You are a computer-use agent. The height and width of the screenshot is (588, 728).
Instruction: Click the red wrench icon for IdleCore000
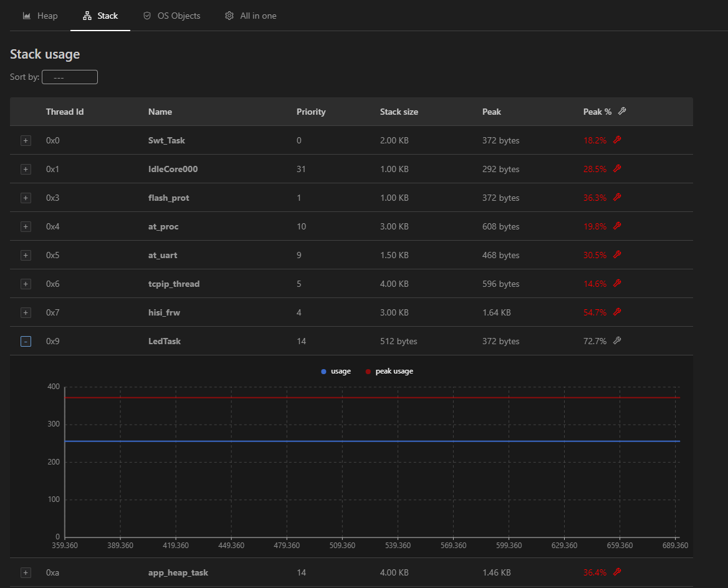pyautogui.click(x=617, y=168)
